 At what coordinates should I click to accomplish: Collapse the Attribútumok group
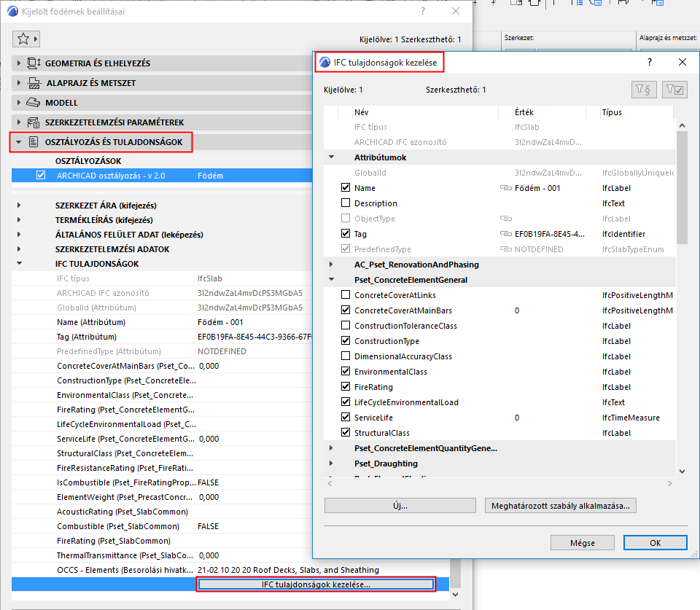coord(331,157)
